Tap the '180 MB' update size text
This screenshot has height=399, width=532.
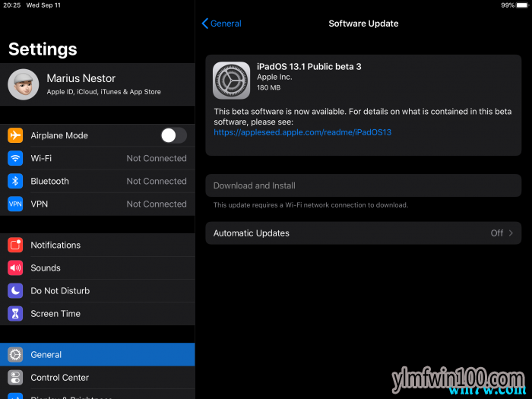268,87
